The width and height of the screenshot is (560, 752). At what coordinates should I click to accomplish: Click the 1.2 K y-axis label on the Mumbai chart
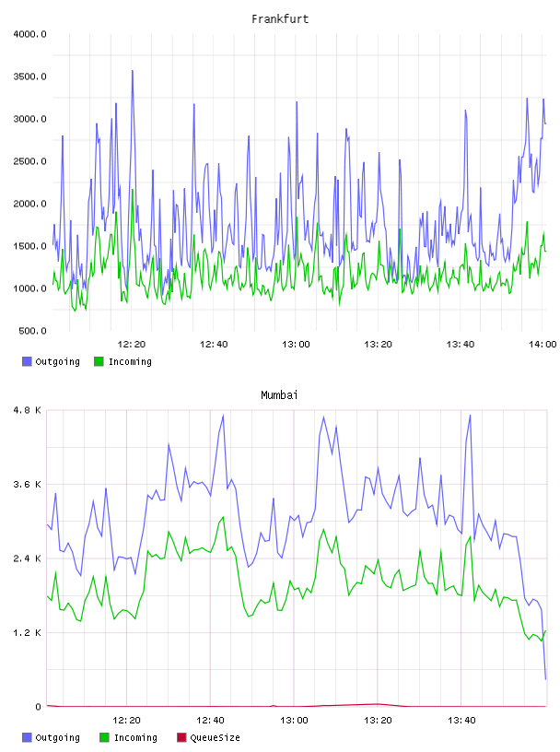[x=27, y=633]
